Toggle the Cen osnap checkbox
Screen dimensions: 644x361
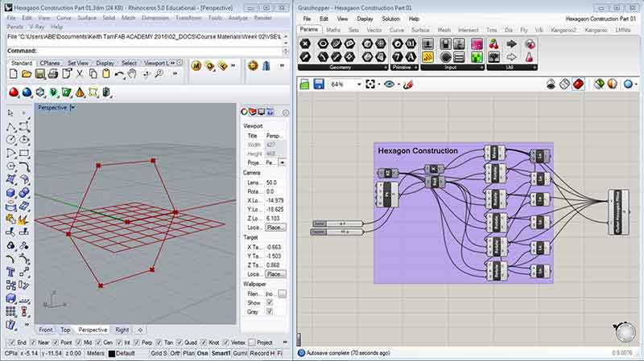(x=98, y=343)
